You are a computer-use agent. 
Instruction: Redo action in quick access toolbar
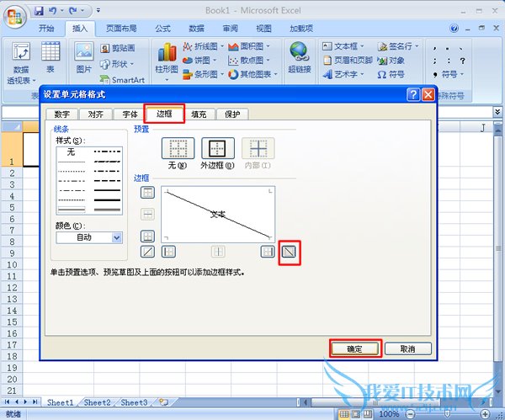(73, 11)
